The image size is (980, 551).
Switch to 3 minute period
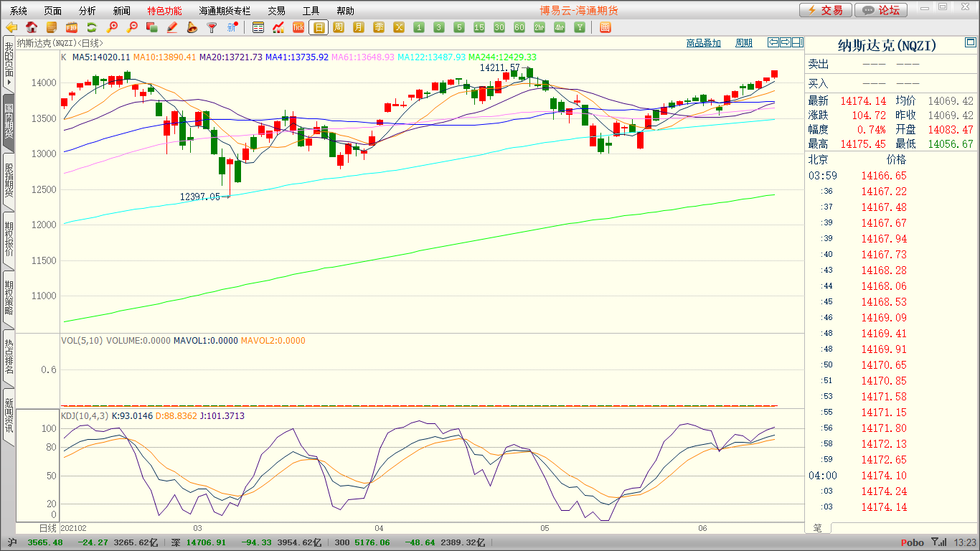pos(439,28)
